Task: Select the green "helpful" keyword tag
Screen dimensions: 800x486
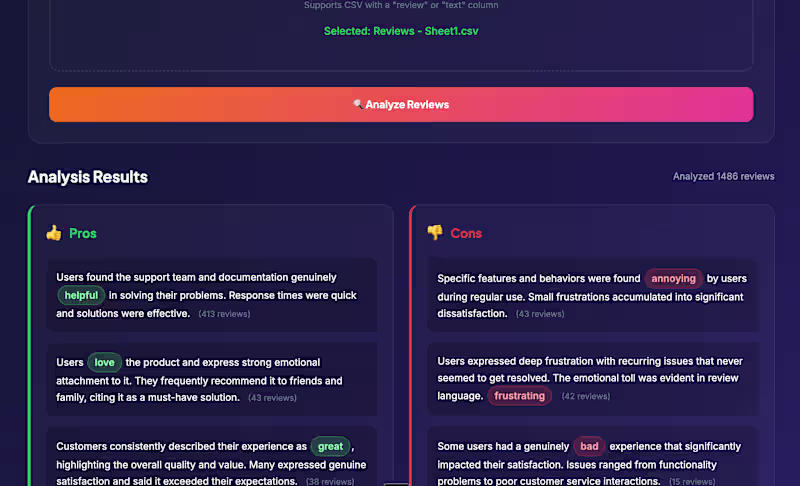Action: coord(81,295)
